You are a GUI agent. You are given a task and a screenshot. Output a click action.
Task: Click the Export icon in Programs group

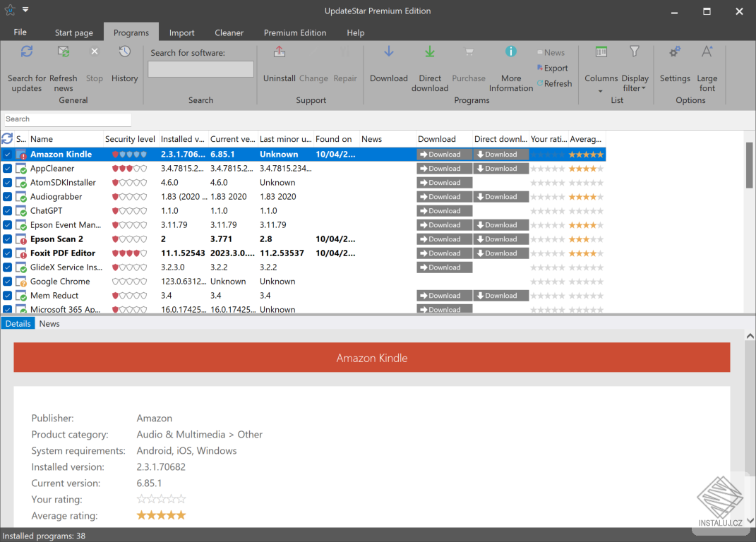pyautogui.click(x=553, y=68)
